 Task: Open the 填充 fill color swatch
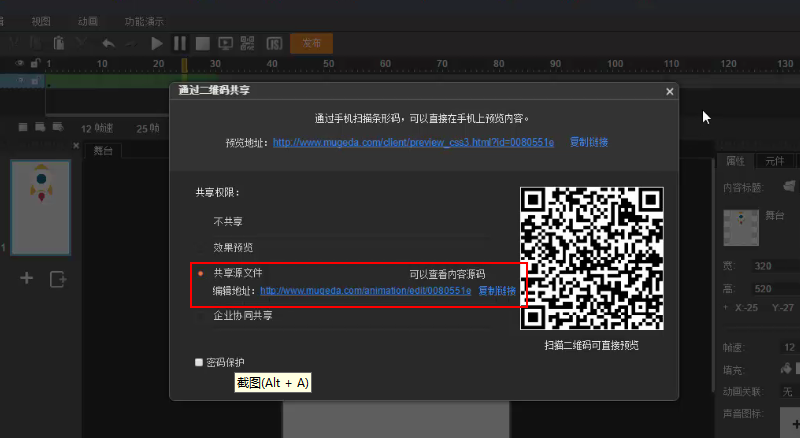click(797, 369)
